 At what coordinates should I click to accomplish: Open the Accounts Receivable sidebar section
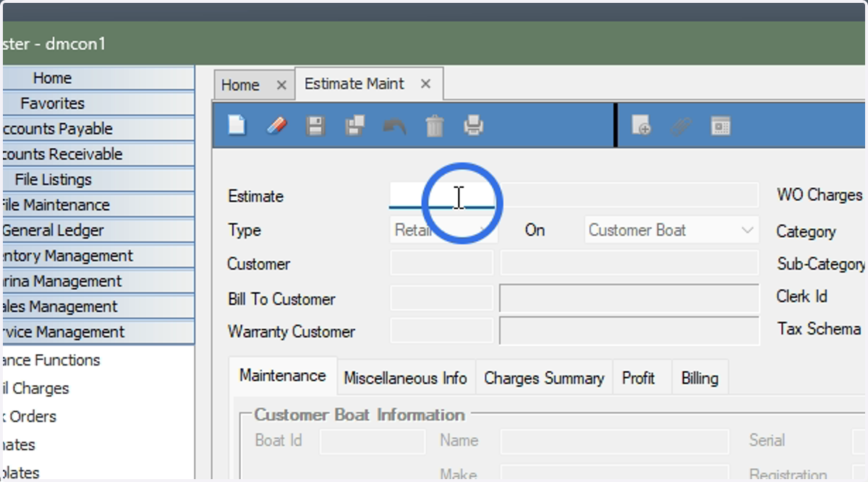click(x=98, y=154)
